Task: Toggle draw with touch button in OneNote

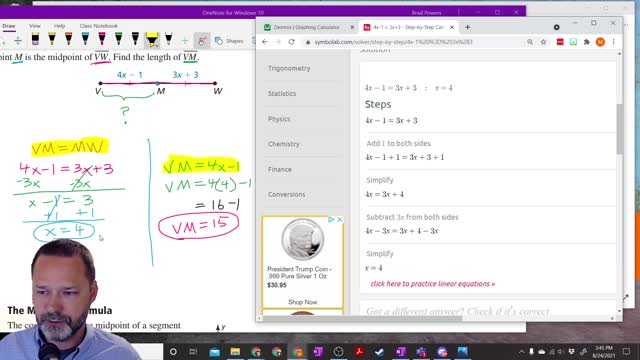Action: click(202, 41)
